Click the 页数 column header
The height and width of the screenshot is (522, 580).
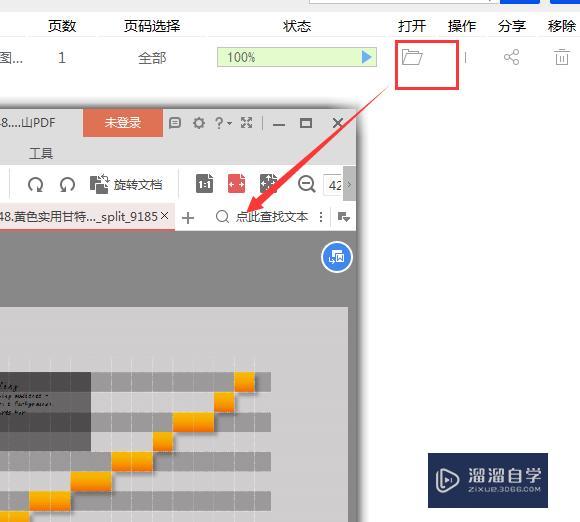tap(62, 26)
